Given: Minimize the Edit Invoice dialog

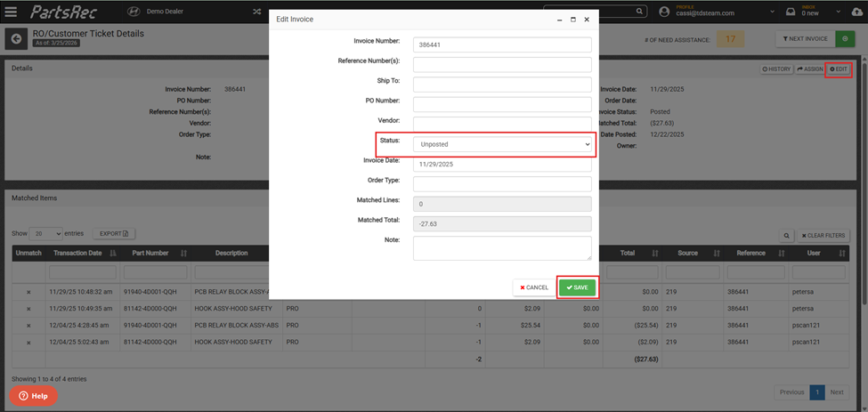Looking at the screenshot, I should coord(560,20).
